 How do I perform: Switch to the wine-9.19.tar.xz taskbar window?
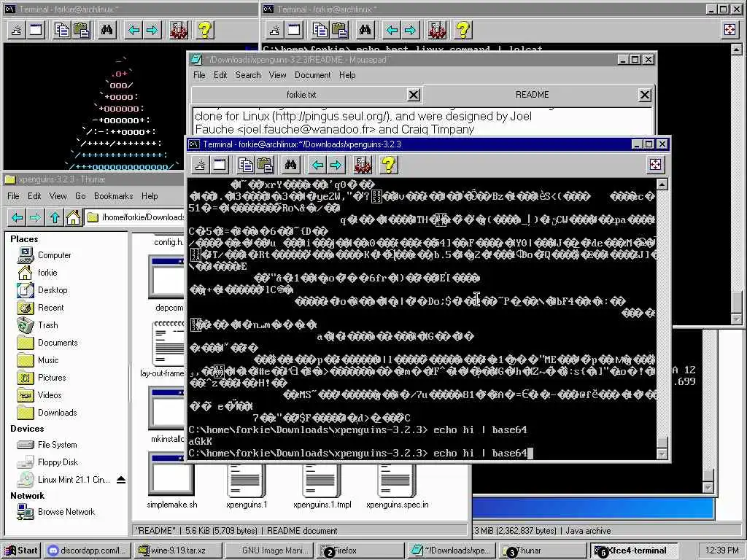point(178,551)
